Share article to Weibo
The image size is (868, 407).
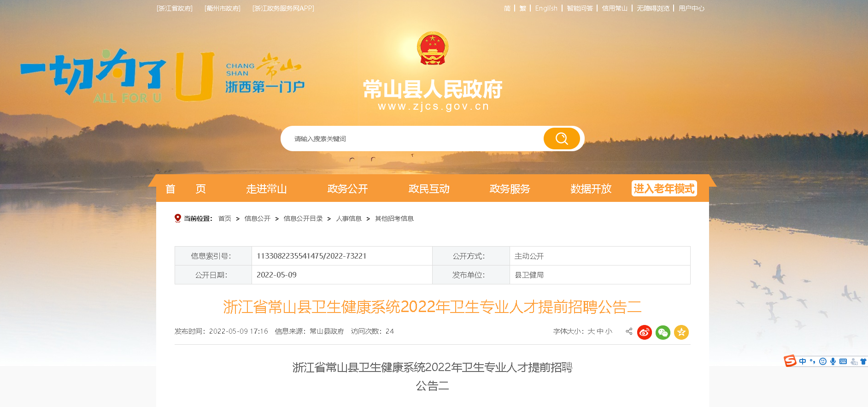pyautogui.click(x=644, y=332)
